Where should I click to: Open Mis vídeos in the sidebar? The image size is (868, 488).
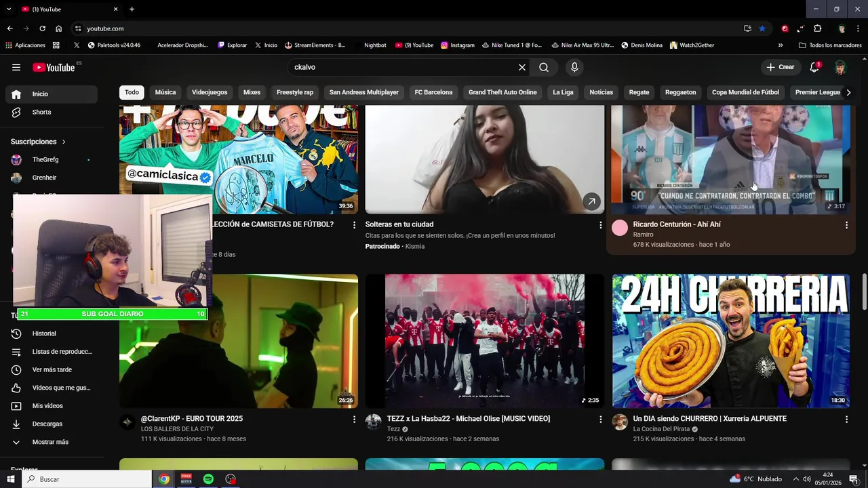click(52, 406)
